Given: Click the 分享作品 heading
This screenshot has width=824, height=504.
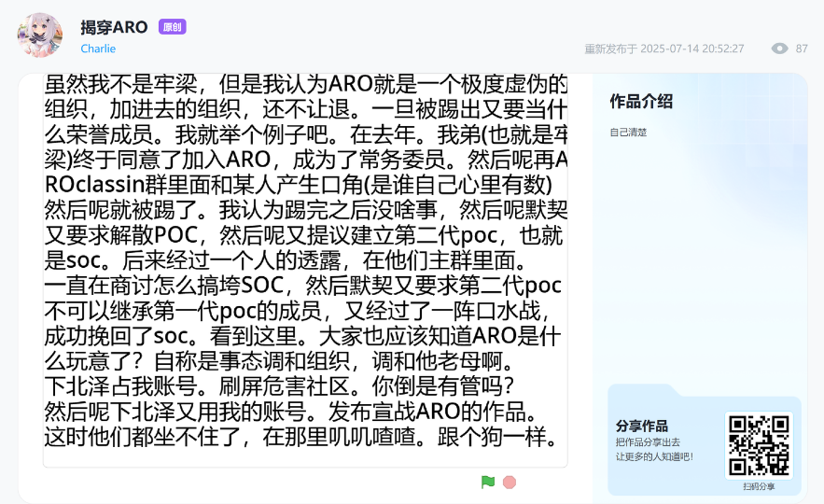Looking at the screenshot, I should click(641, 426).
